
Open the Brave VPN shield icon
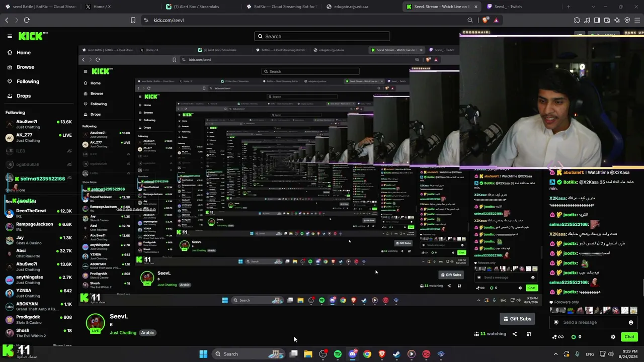pyautogui.click(x=627, y=20)
